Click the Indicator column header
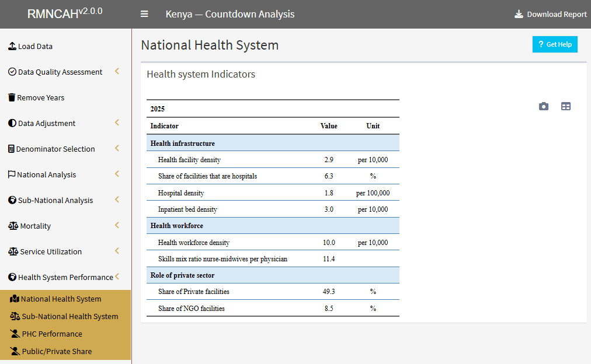 (x=164, y=126)
